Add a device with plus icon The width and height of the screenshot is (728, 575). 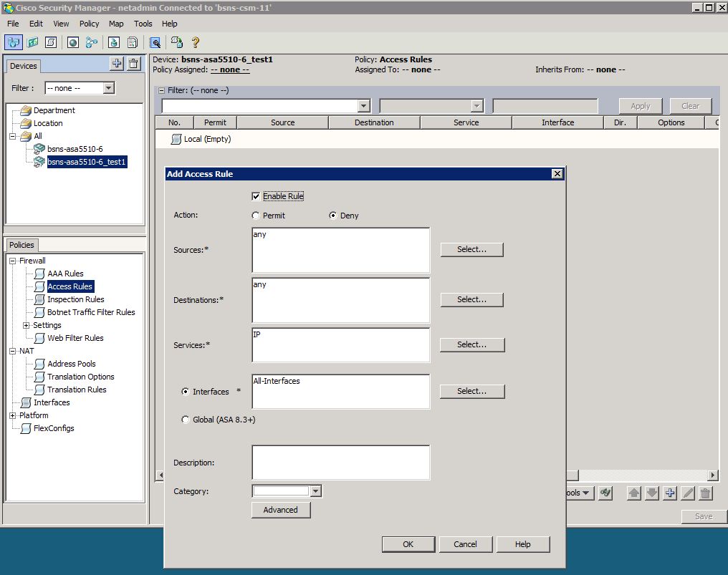tap(117, 64)
